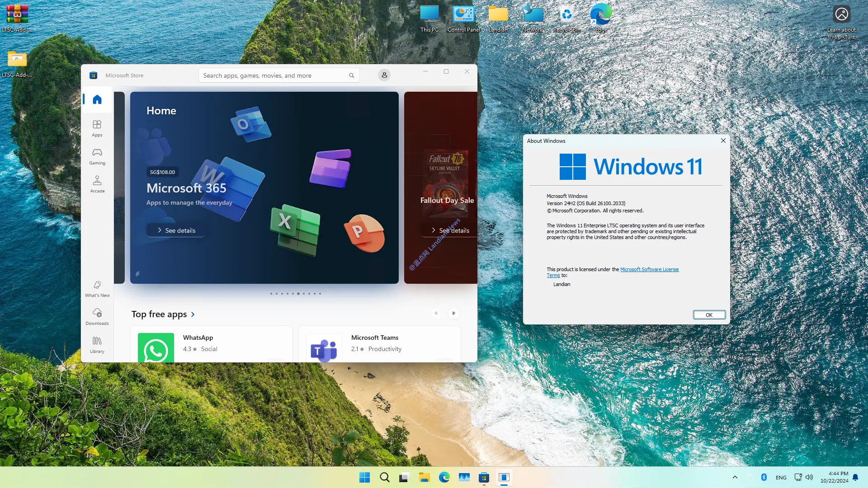Open the Recycle Bin on the desktop
The height and width of the screenshot is (488, 868).
point(566,14)
